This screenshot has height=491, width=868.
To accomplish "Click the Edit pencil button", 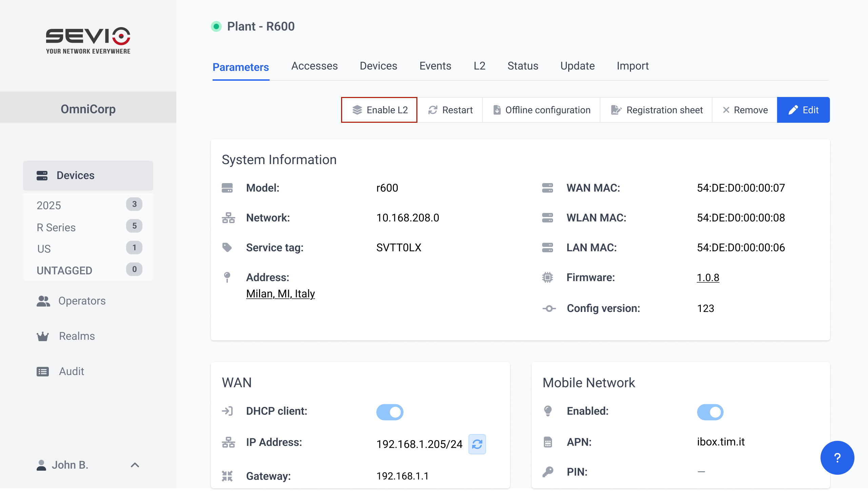I will (x=803, y=110).
